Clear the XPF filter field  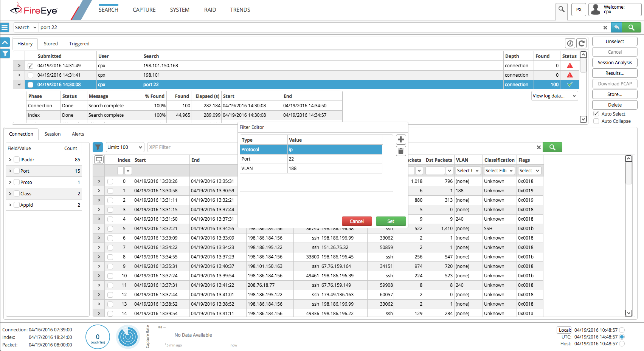coord(538,147)
